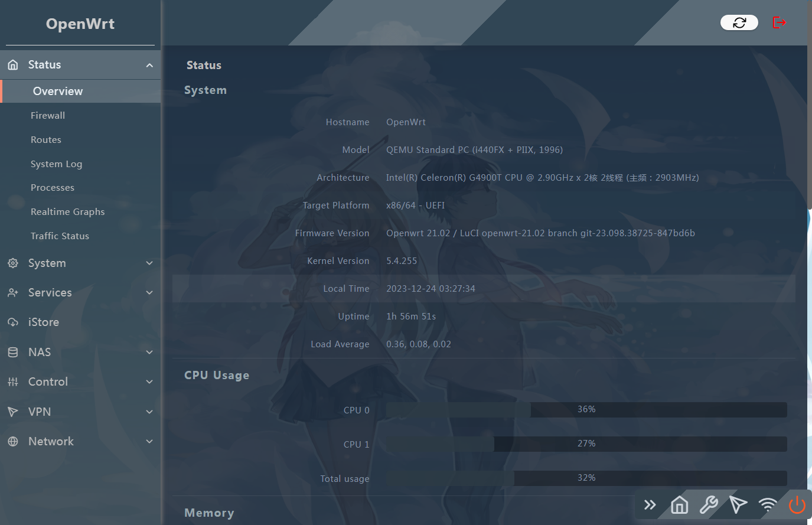Click the orange power icon

pos(797,505)
